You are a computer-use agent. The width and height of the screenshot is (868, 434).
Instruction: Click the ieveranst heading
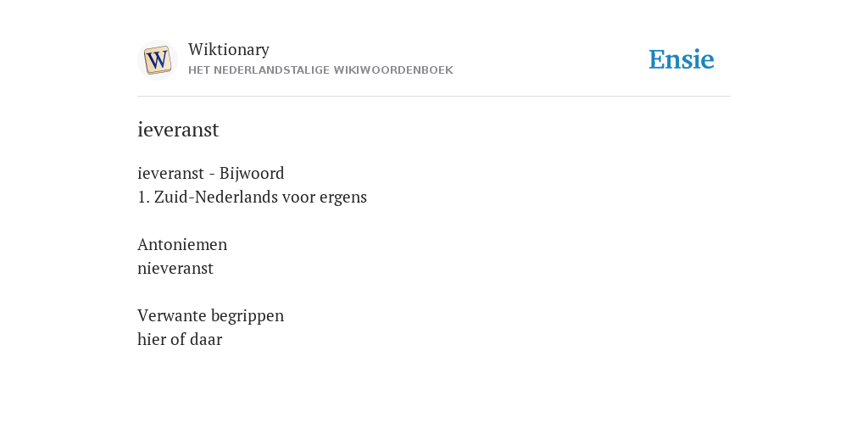178,130
